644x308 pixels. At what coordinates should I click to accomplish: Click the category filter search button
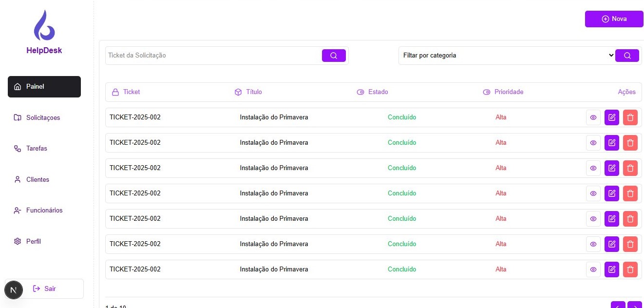pos(627,56)
